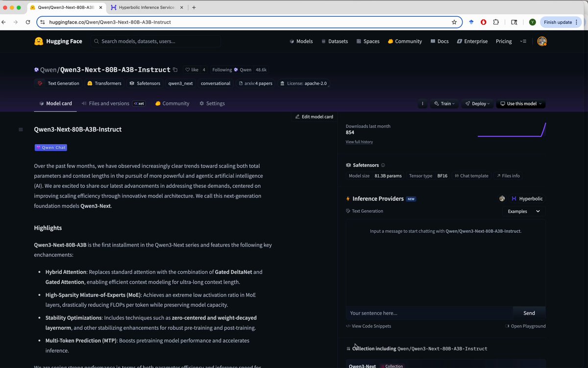This screenshot has width=588, height=368.
Task: Open View Code Snippets
Action: [x=368, y=326]
